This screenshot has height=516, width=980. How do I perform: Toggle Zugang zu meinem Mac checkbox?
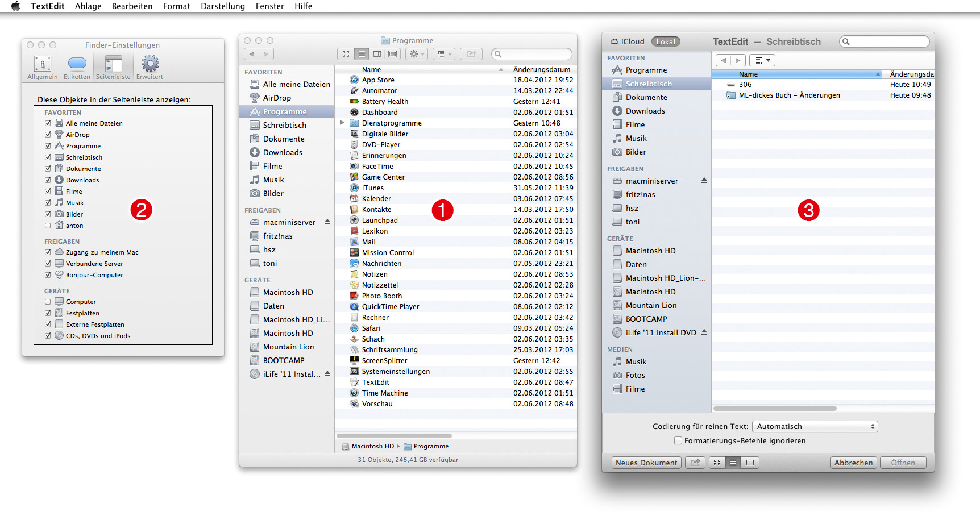(48, 252)
